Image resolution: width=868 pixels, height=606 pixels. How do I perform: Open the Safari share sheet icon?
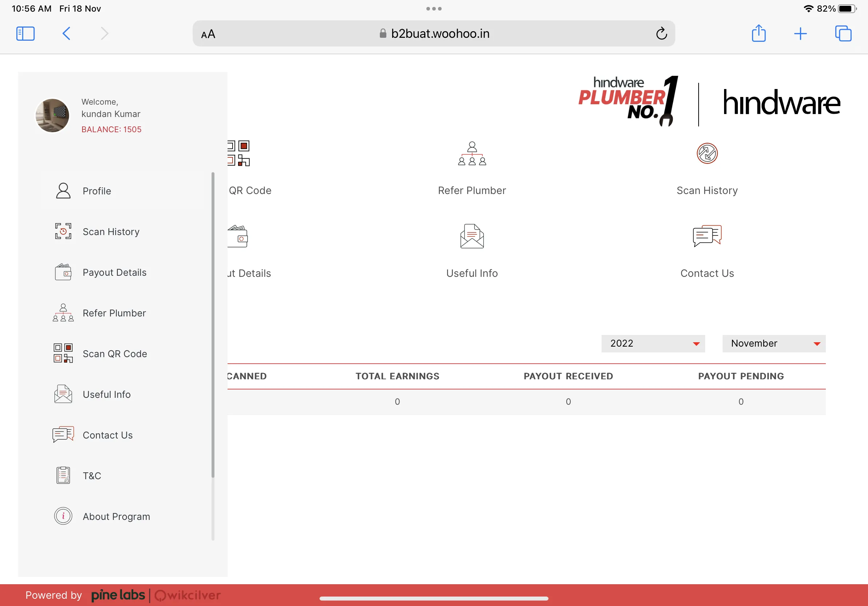758,33
